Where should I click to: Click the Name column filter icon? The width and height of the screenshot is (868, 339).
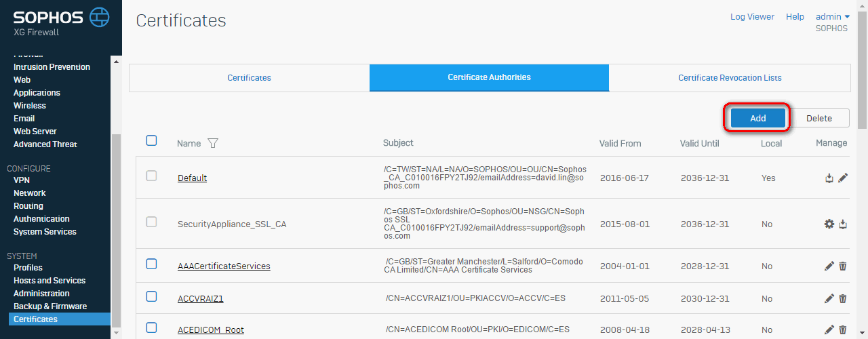(x=213, y=143)
